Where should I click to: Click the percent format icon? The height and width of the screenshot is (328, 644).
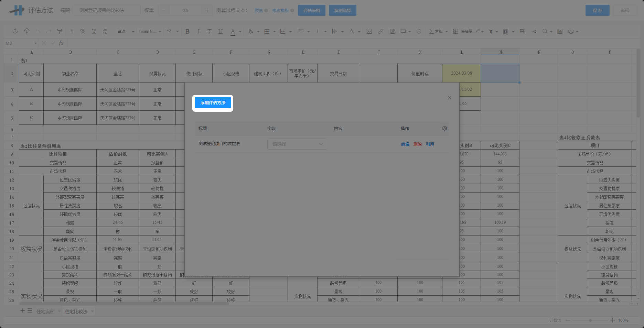83,31
